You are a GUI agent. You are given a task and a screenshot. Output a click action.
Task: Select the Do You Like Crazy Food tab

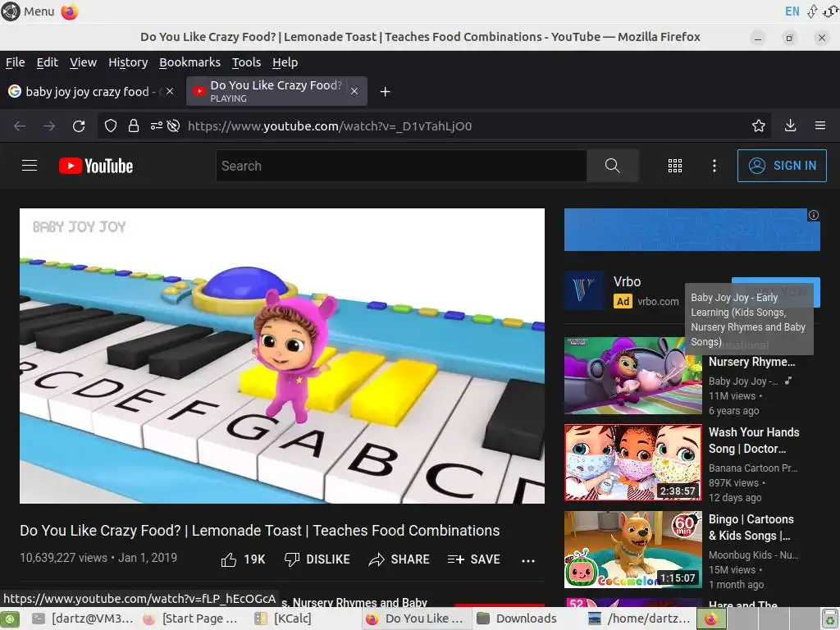click(276, 91)
